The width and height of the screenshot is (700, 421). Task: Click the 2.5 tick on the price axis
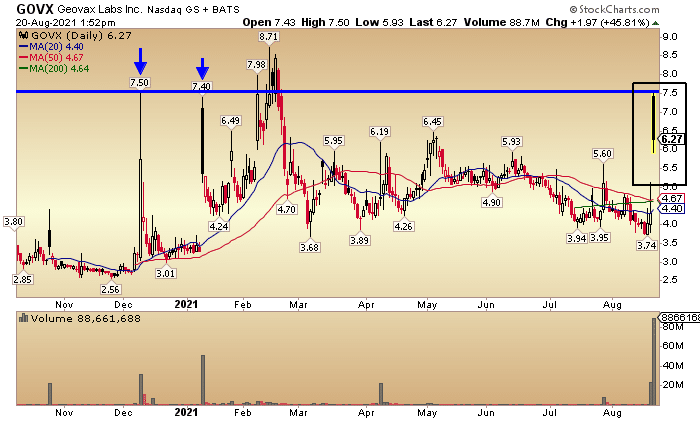(x=670, y=279)
